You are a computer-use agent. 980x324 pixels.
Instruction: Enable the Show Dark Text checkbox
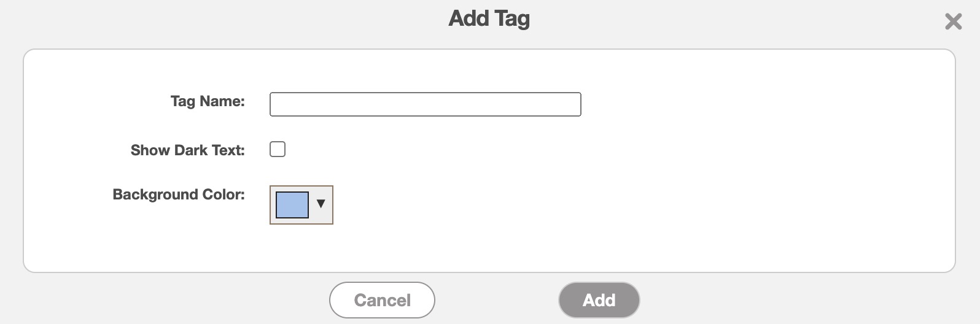tap(278, 149)
